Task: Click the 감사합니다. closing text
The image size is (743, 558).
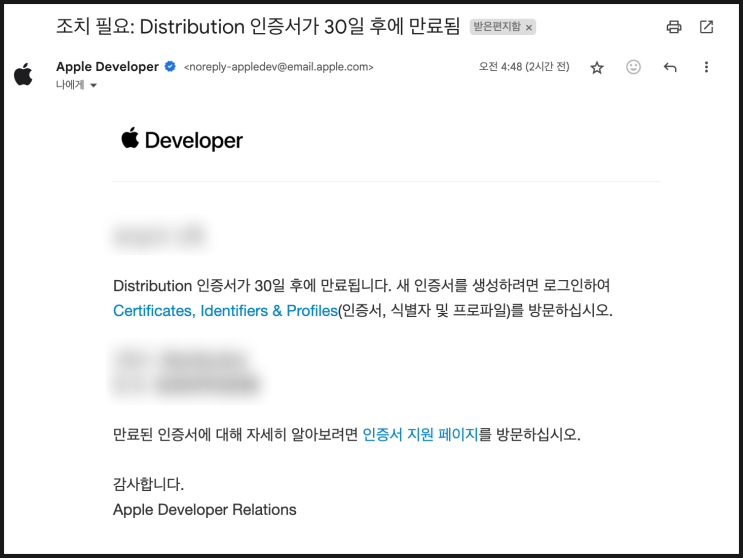Action: coord(148,484)
